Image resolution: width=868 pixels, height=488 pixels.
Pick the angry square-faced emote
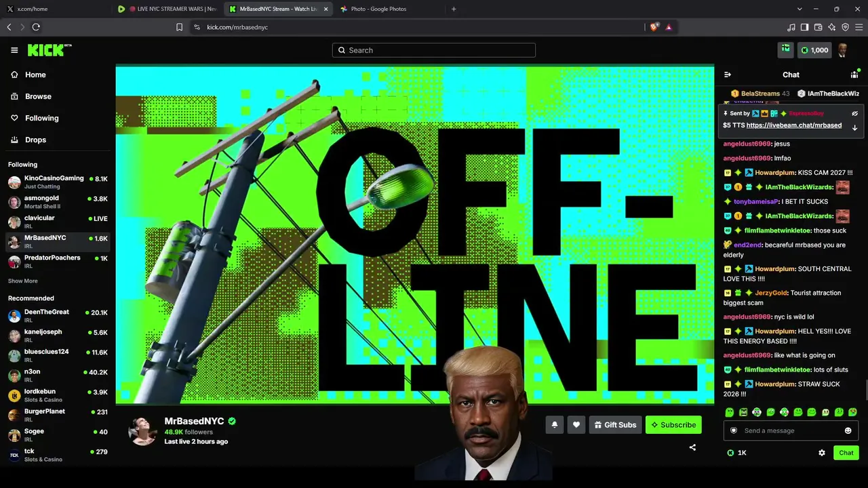point(743,412)
